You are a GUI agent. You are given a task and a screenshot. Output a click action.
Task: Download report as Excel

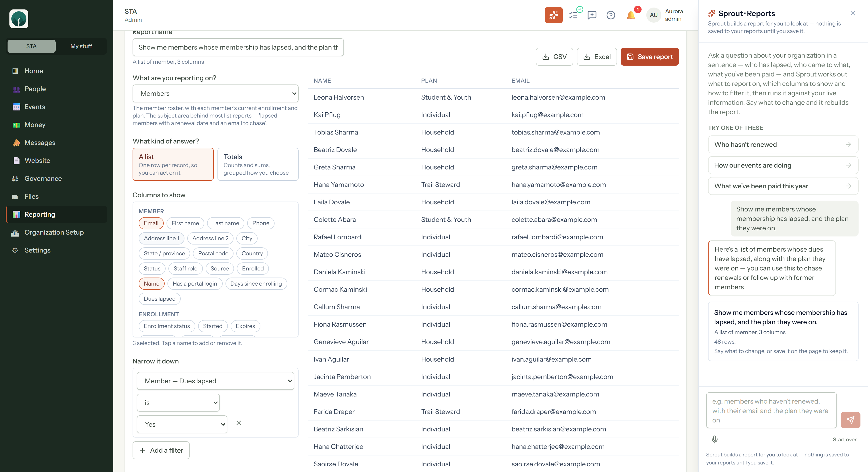(597, 57)
